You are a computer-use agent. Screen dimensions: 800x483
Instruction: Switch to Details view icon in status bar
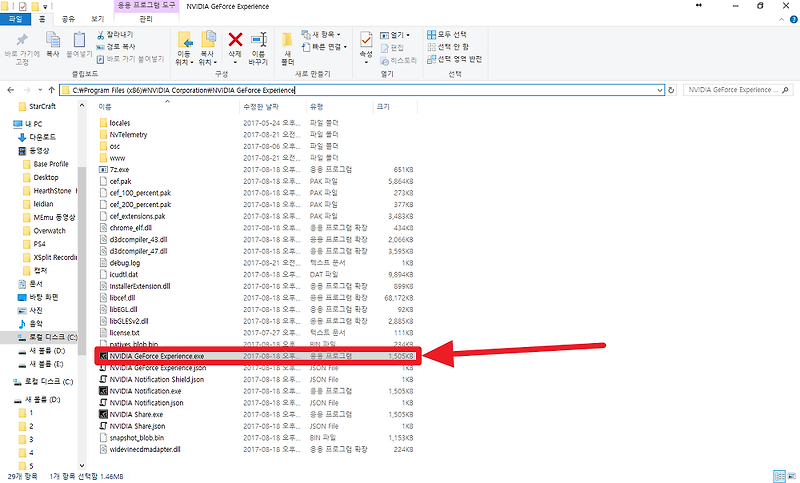(780, 476)
